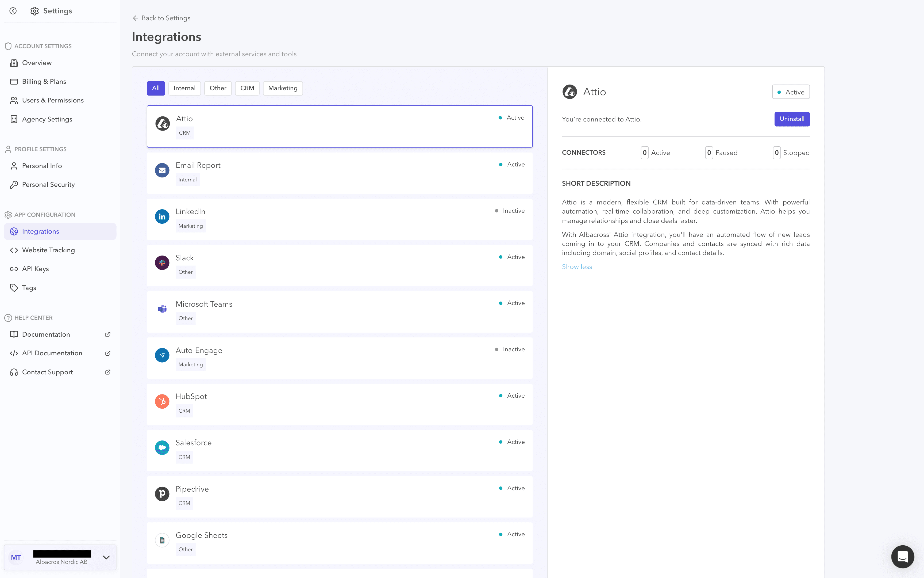Open the chat support widget
This screenshot has height=578, width=924.
903,557
